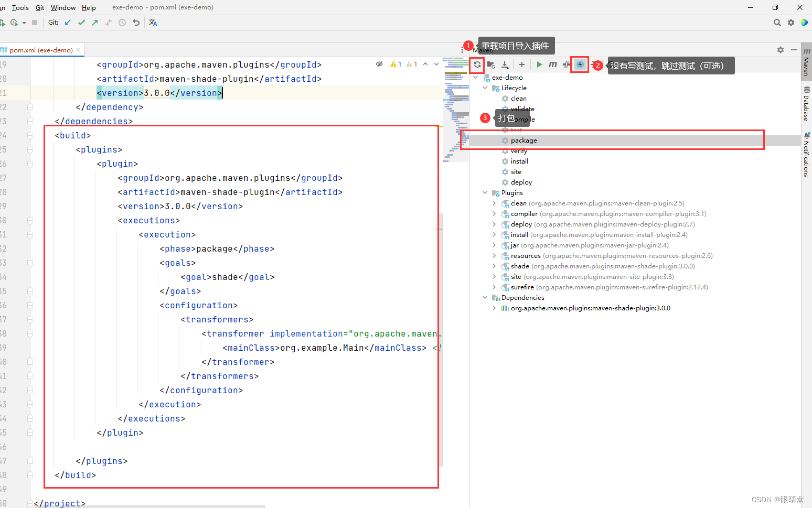Screen dimensions: 812x508
Task: Expand the clean plugin node
Action: click(494, 203)
